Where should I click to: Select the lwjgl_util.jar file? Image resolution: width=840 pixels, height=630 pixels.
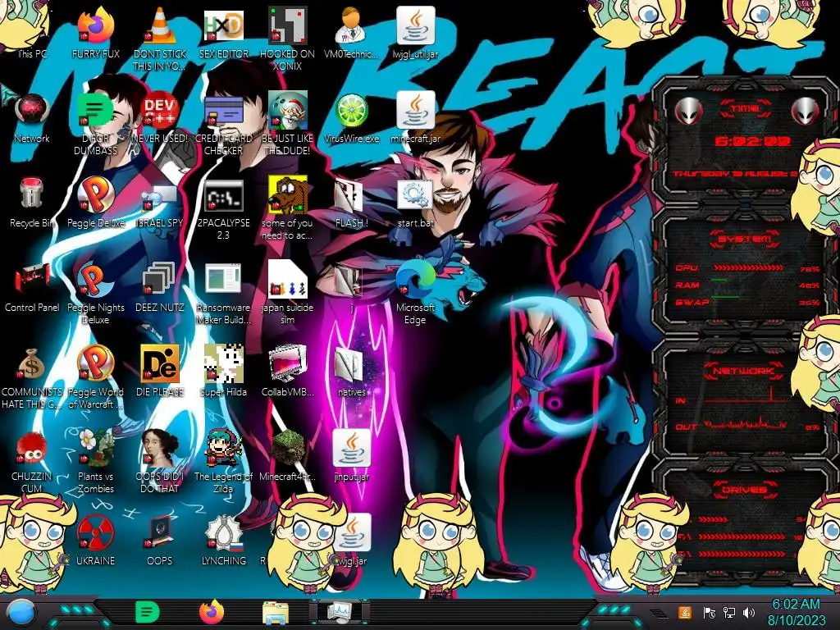point(415,32)
